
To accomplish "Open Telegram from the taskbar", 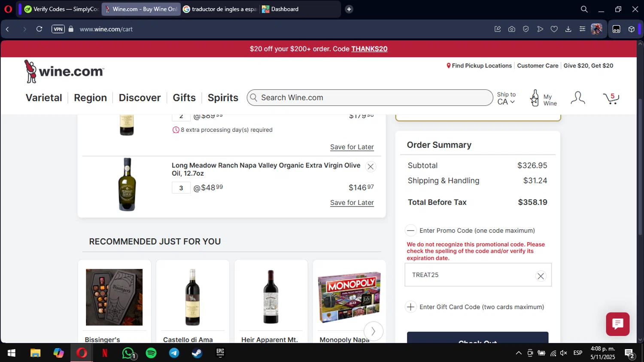I will (174, 353).
